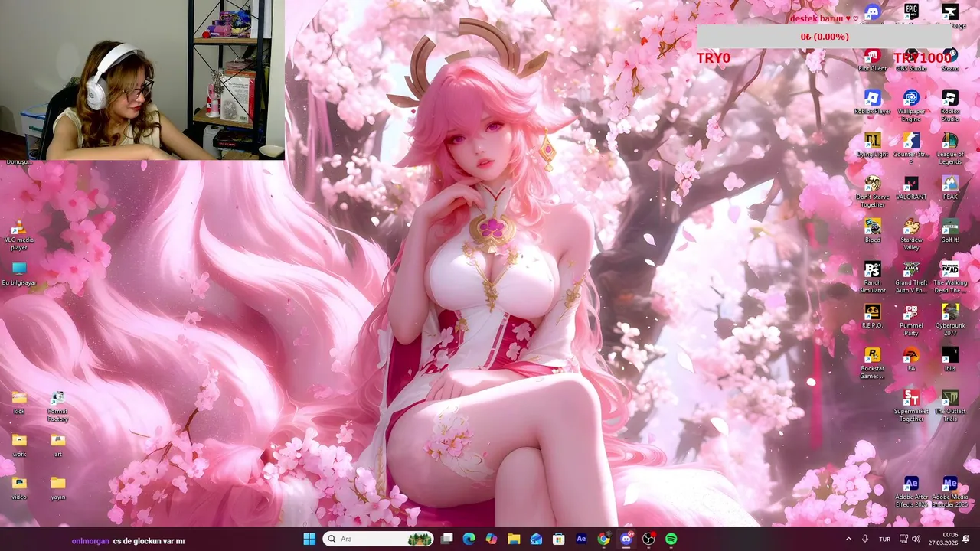
Task: Select The Outlast Trials icon
Action: (x=949, y=406)
